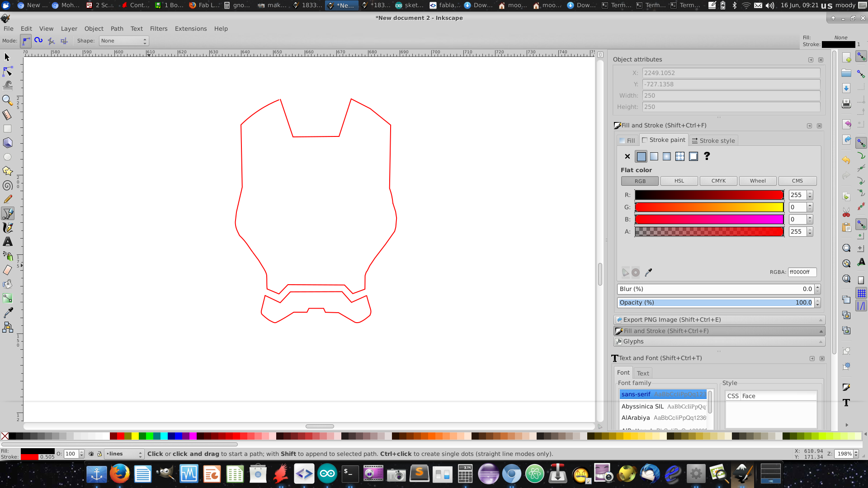This screenshot has width=868, height=488.
Task: Open the layer dropdown showing lines
Action: point(124,454)
